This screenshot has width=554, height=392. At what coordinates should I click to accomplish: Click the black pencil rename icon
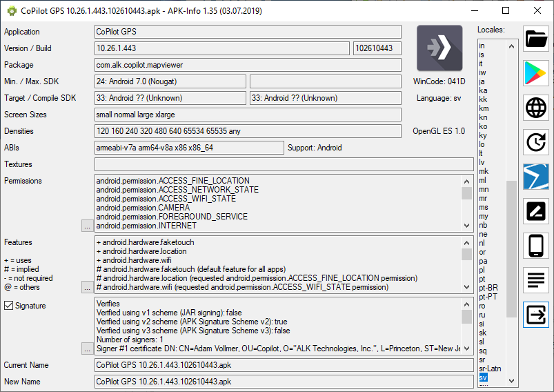click(536, 211)
